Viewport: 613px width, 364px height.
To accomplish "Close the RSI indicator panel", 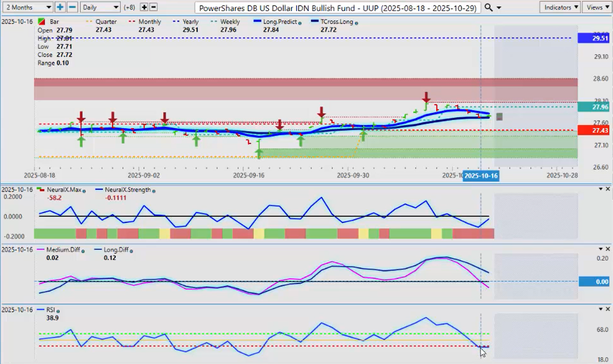I will [607, 309].
